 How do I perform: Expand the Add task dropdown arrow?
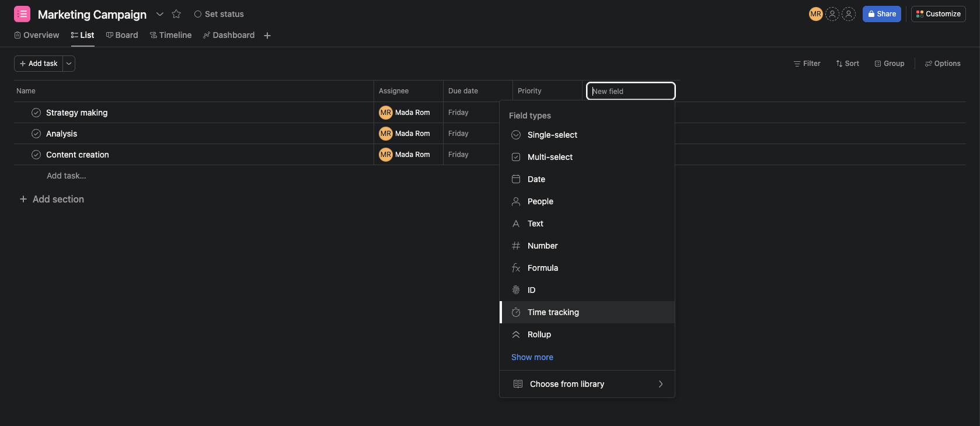pos(69,64)
